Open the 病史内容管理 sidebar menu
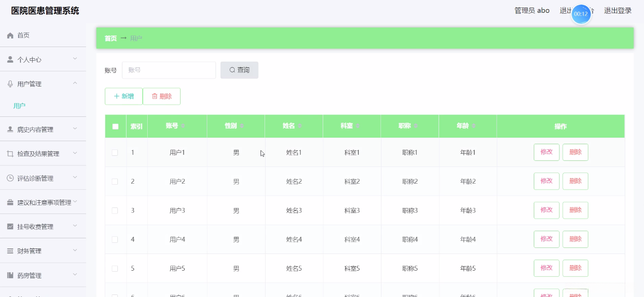644x297 pixels. [43, 130]
